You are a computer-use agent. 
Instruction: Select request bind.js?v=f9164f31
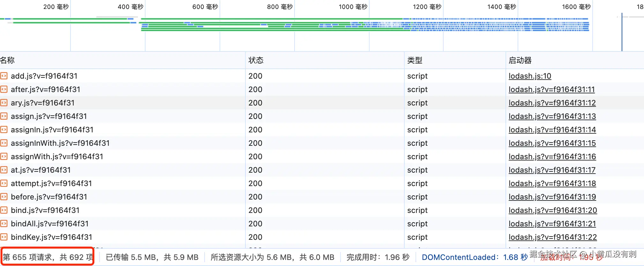tap(45, 210)
